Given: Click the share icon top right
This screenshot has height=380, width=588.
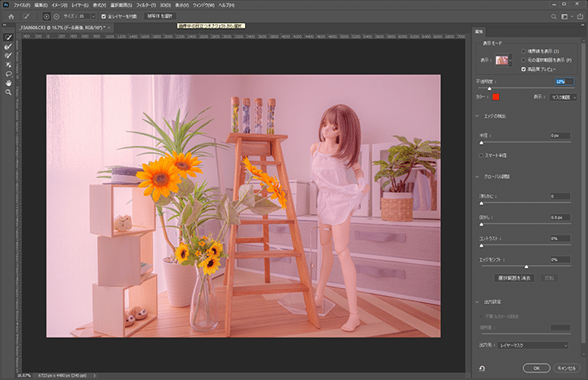Looking at the screenshot, I should pos(580,16).
